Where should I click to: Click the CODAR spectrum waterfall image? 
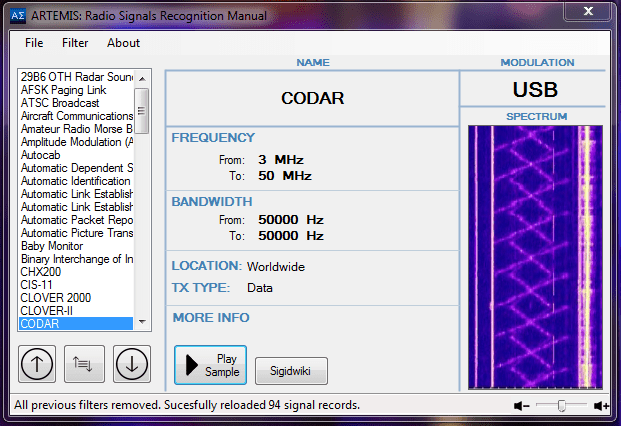(x=535, y=257)
